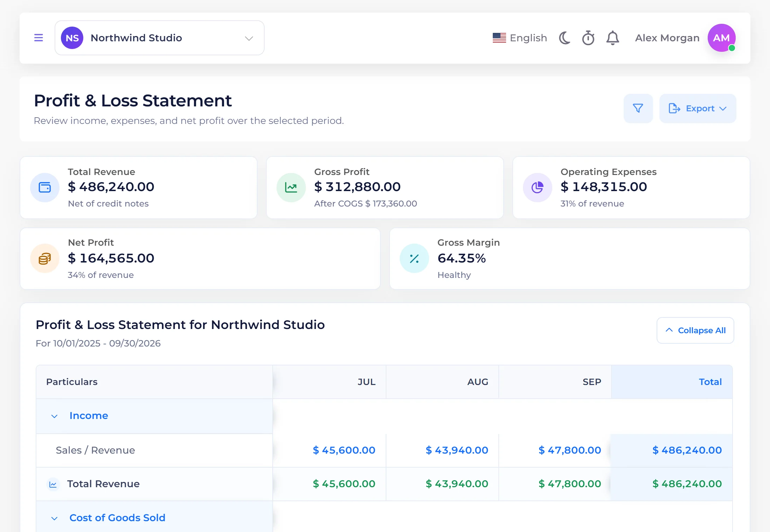The height and width of the screenshot is (532, 770).
Task: Click the Gross Margin percent icon
Action: point(414,259)
